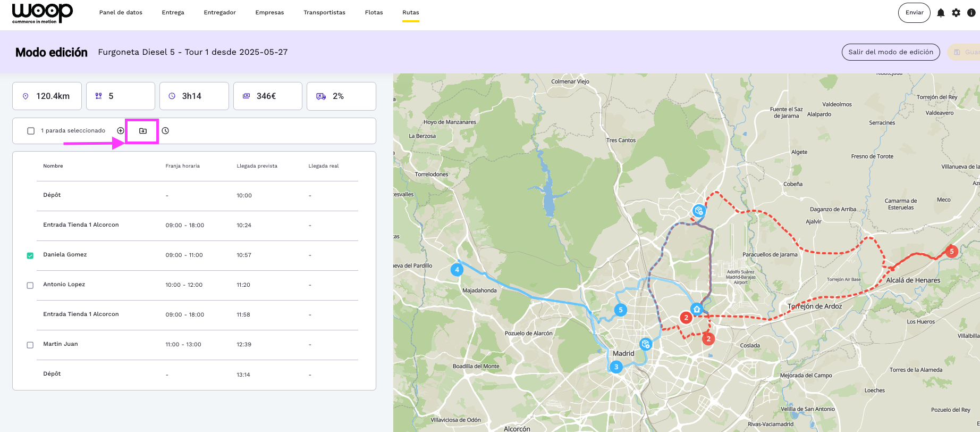The height and width of the screenshot is (432, 980).
Task: Click the blue package depot marker near Madrid label
Action: [x=646, y=344]
